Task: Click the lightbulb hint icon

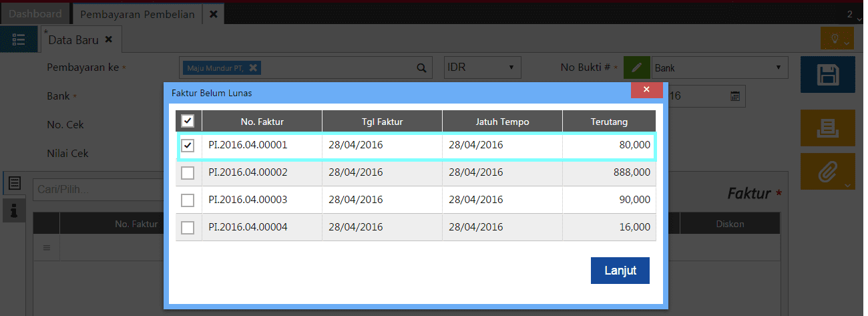Action: [x=836, y=39]
